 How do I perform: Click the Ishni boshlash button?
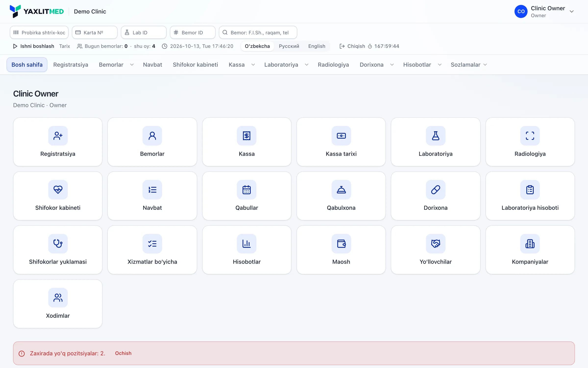click(34, 46)
